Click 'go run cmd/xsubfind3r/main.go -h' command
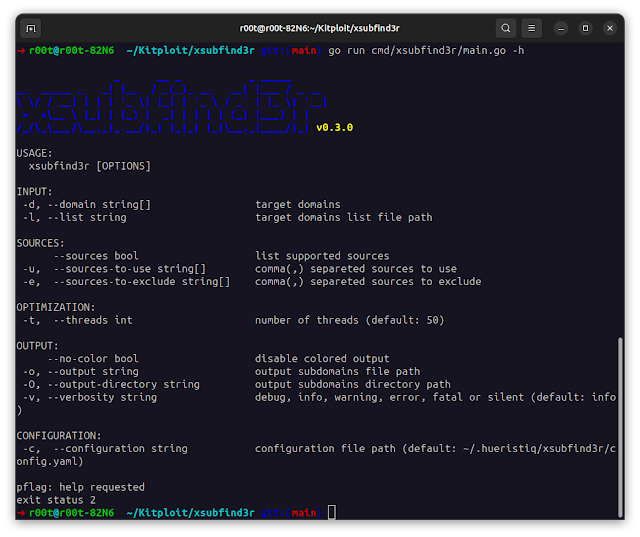Image resolution: width=640 pixels, height=537 pixels. coord(427,51)
